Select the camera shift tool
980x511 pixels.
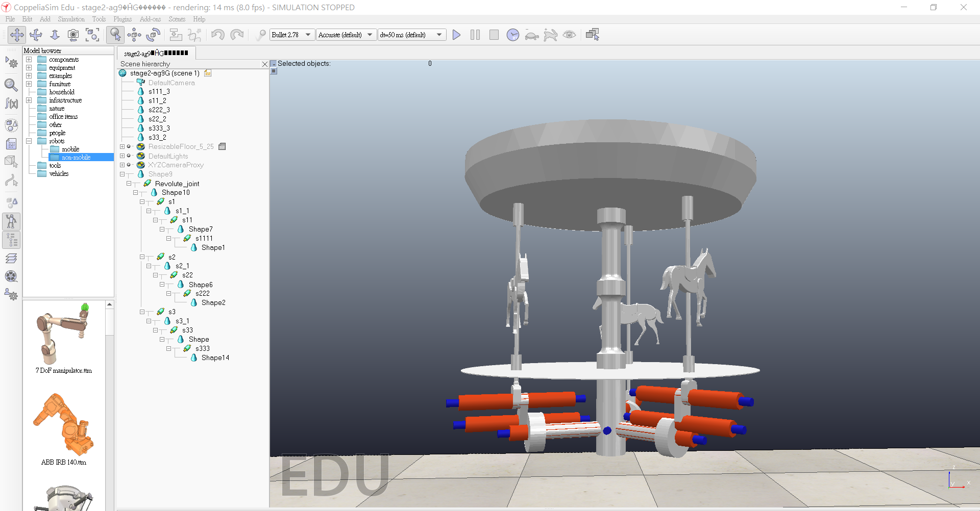pos(55,35)
